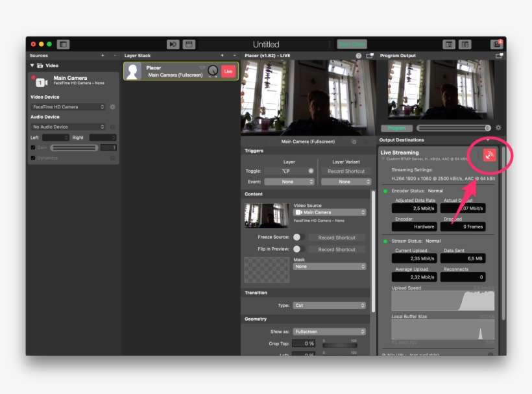Switch the Placer layer off with Live button

tap(228, 71)
